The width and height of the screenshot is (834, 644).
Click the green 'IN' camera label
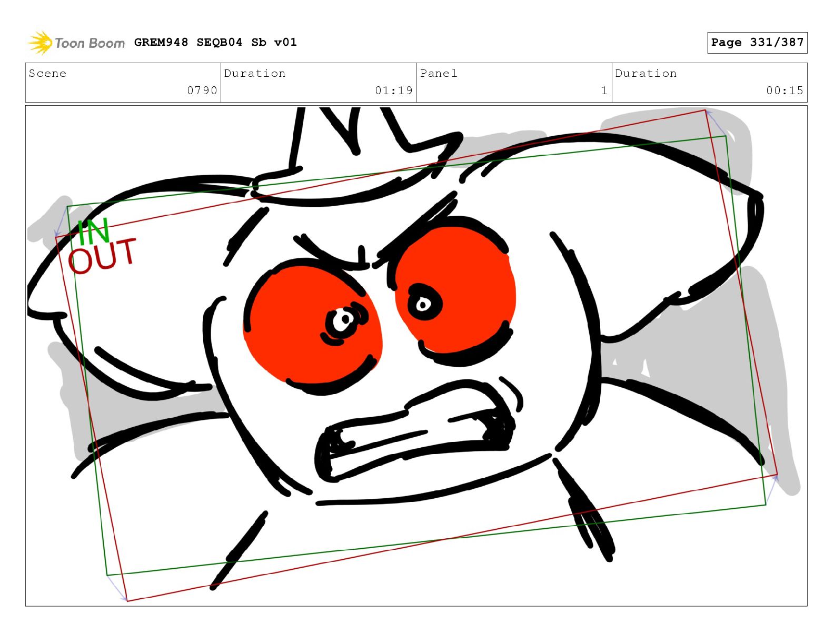(x=93, y=232)
